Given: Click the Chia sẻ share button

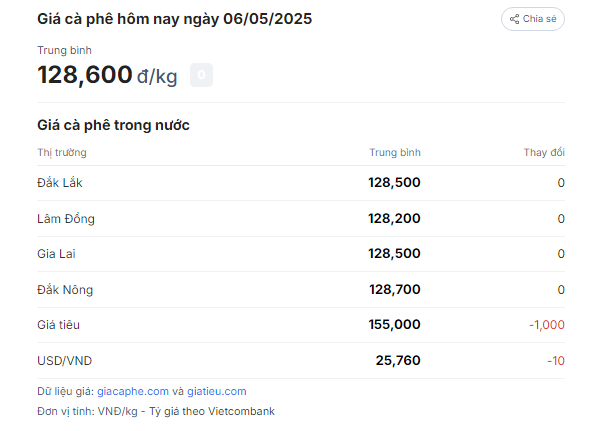Looking at the screenshot, I should point(532,19).
